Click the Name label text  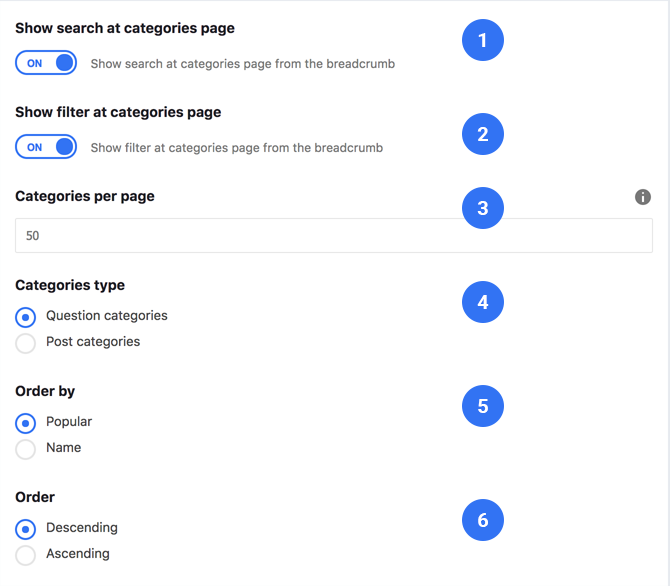pyautogui.click(x=64, y=448)
